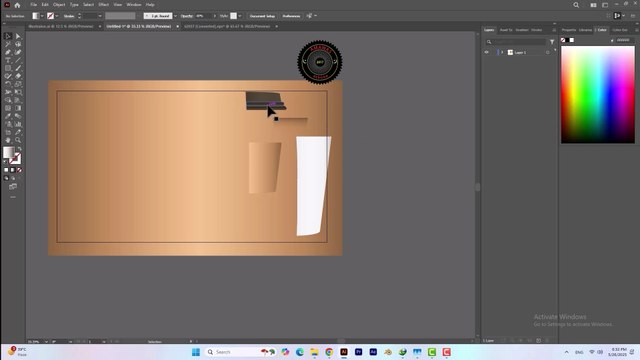640x360 pixels.
Task: Select the Direct Selection tool
Action: click(x=18, y=36)
